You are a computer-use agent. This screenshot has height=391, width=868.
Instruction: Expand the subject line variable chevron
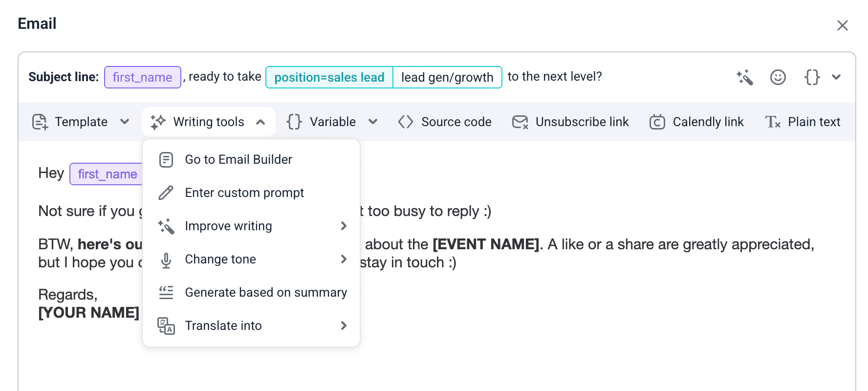(836, 77)
